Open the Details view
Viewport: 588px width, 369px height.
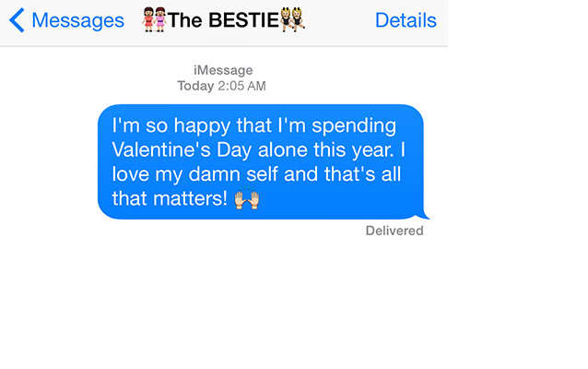tap(406, 20)
